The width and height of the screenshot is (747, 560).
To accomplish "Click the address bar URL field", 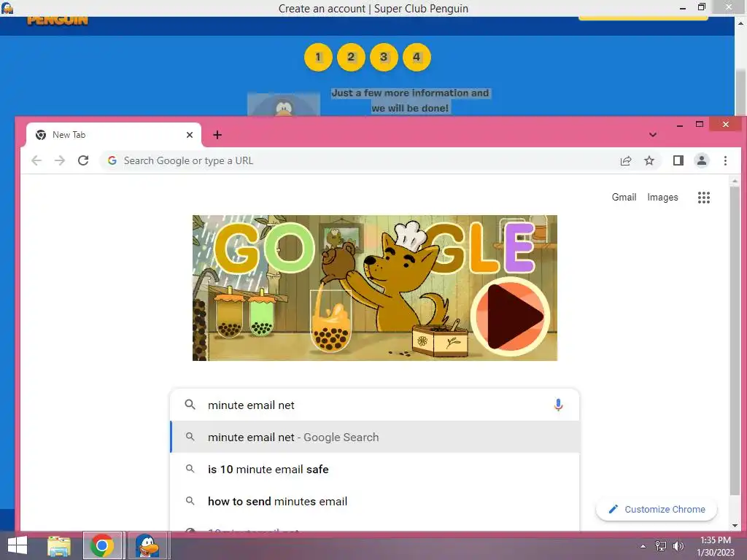I will tap(357, 161).
